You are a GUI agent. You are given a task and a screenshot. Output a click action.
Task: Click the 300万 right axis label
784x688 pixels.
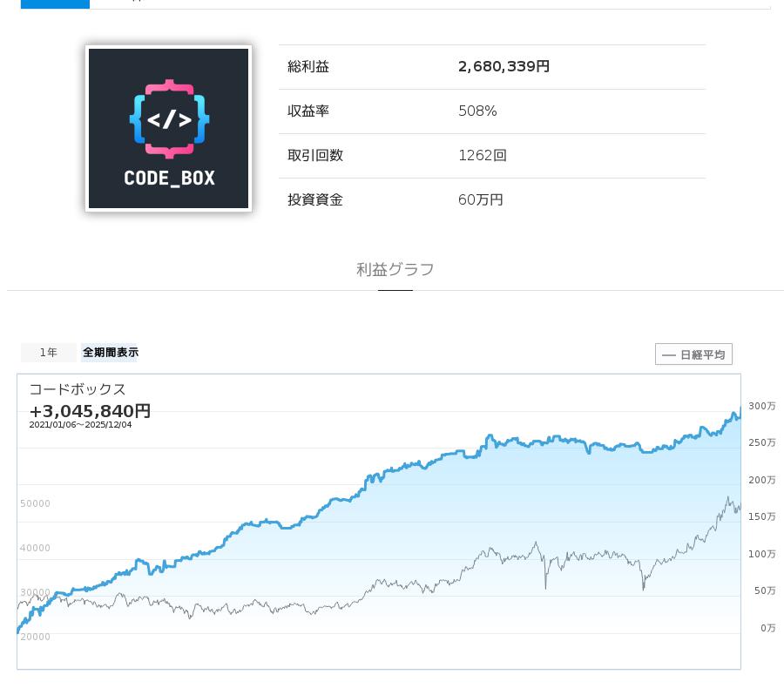761,407
